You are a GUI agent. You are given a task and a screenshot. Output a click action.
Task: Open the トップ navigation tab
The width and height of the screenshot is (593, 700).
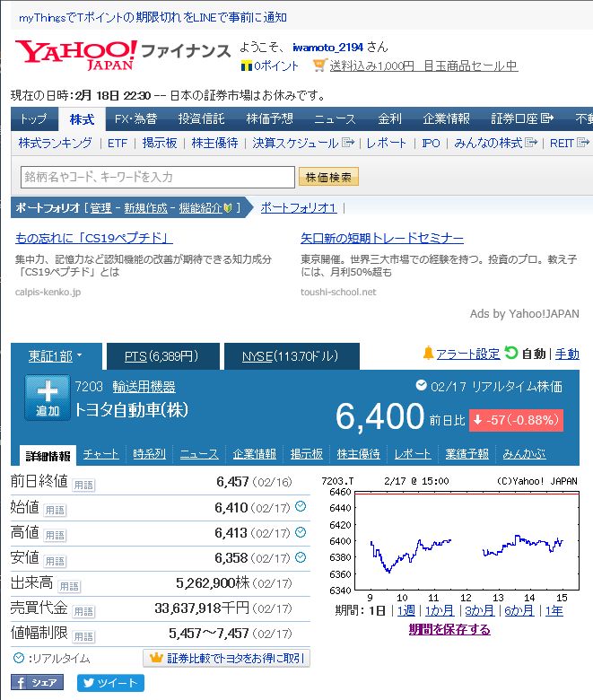click(34, 118)
